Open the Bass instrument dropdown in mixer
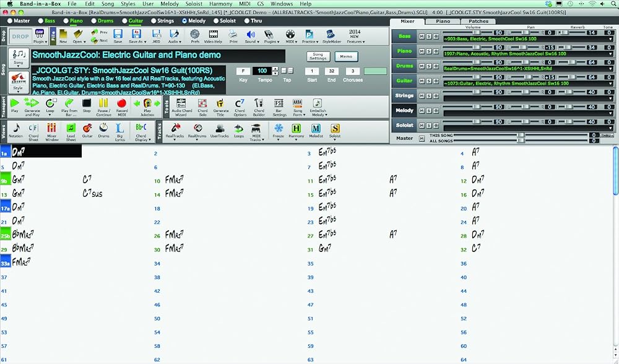Screen dimensions: 619x364 click(611, 39)
